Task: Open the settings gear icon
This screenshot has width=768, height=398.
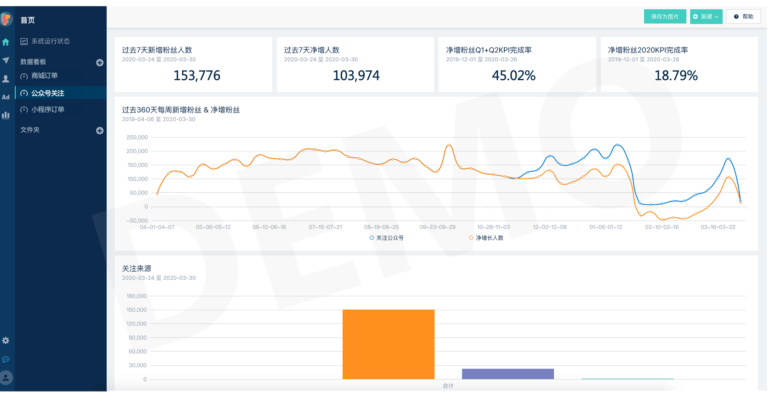Action: 6,340
